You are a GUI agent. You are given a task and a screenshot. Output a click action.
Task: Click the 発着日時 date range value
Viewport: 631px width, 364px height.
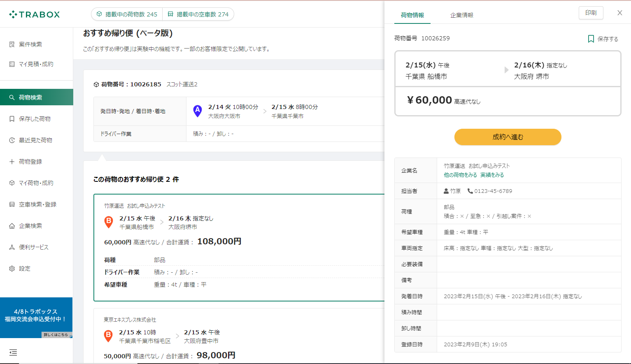click(513, 297)
